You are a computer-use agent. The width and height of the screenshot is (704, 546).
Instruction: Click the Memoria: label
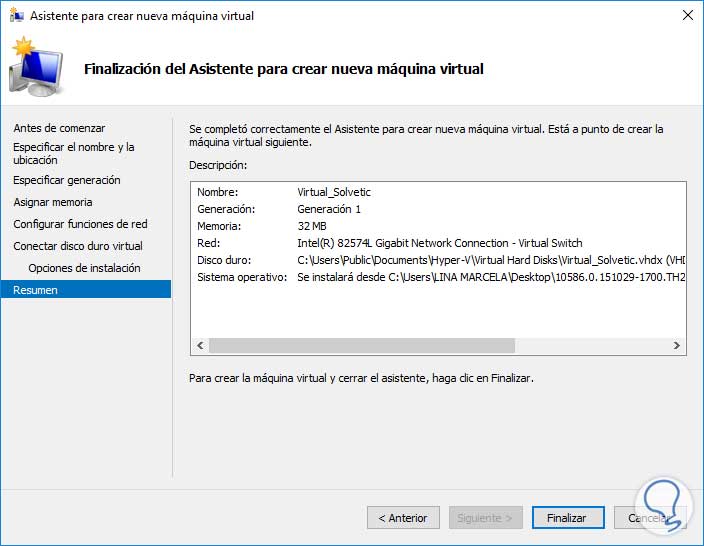(x=219, y=226)
